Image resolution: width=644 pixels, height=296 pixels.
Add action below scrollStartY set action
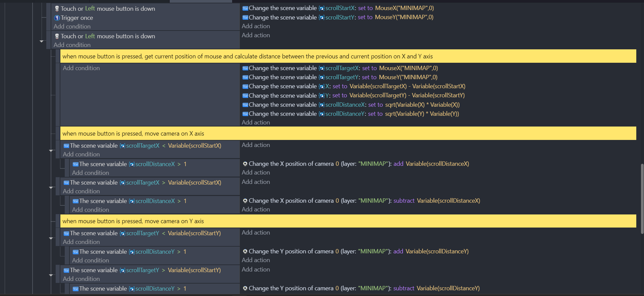[x=256, y=26]
